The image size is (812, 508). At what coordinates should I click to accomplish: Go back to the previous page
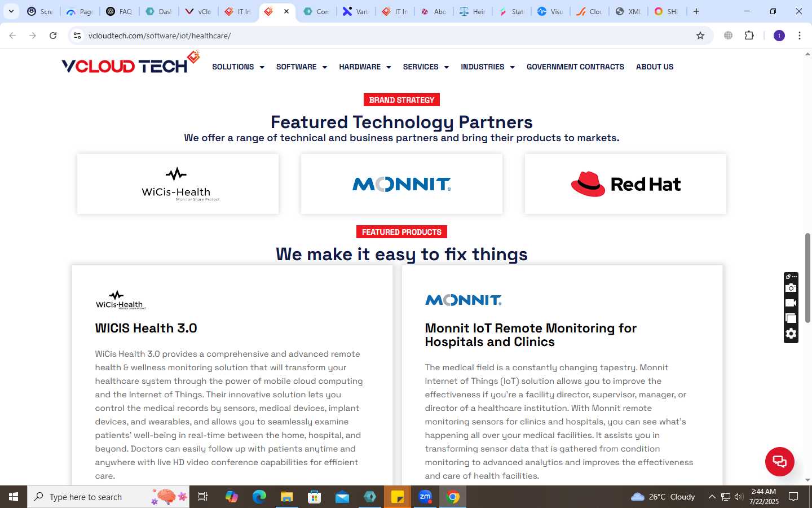coord(12,36)
